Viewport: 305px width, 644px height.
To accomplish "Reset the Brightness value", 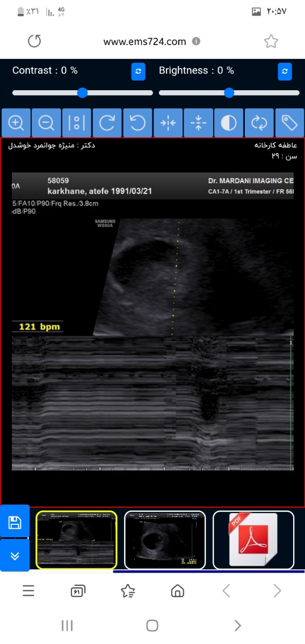I will click(x=285, y=71).
